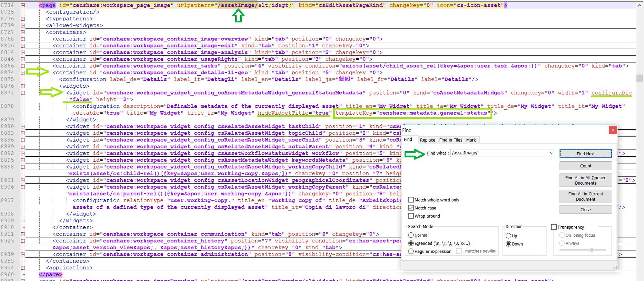Enable Match whole word only
The width and height of the screenshot is (644, 281).
(x=411, y=200)
